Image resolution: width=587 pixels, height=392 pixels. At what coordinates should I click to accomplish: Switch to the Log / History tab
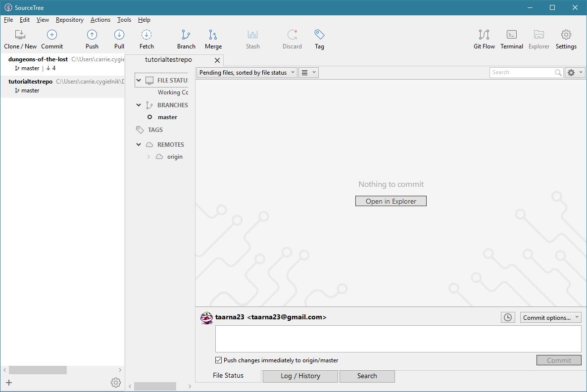coord(300,376)
